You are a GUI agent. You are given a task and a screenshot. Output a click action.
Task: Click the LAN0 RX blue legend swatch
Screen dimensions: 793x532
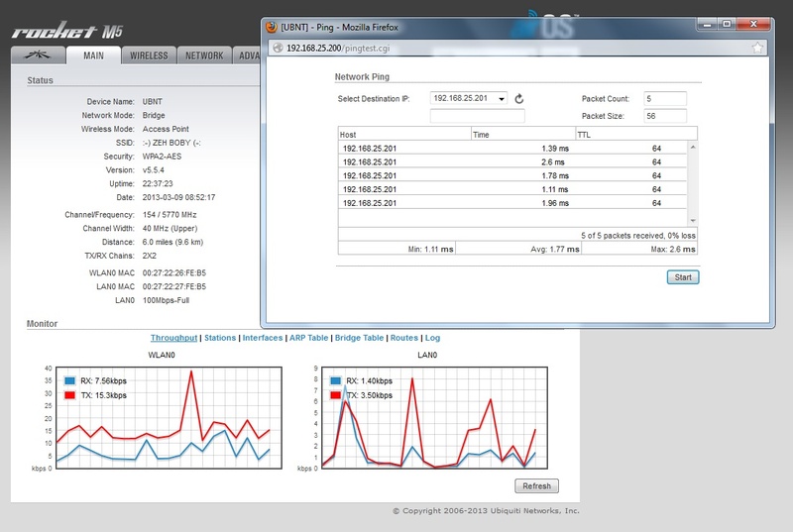335,380
